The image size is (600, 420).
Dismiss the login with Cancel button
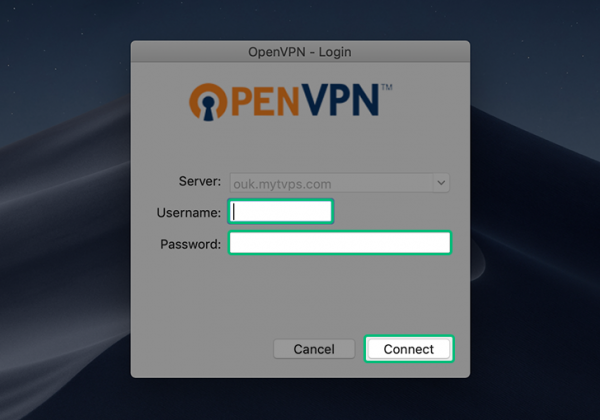(x=314, y=349)
